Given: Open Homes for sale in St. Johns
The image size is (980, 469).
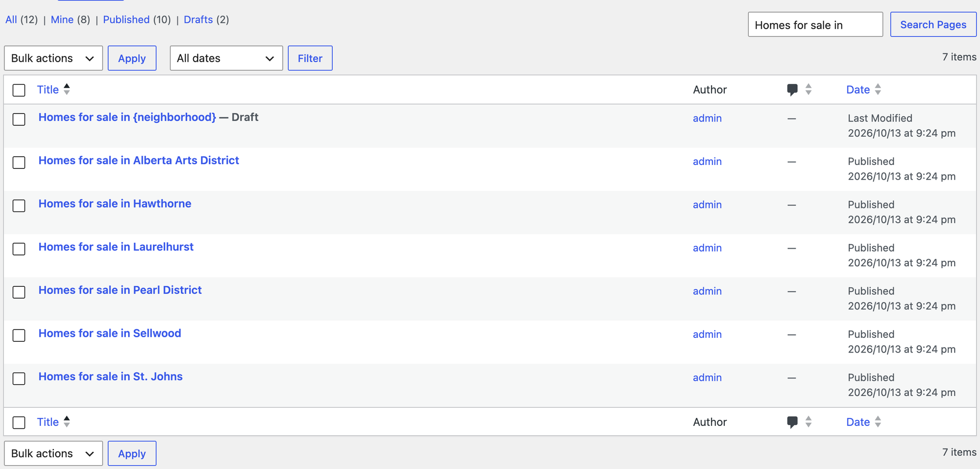Looking at the screenshot, I should pos(110,376).
